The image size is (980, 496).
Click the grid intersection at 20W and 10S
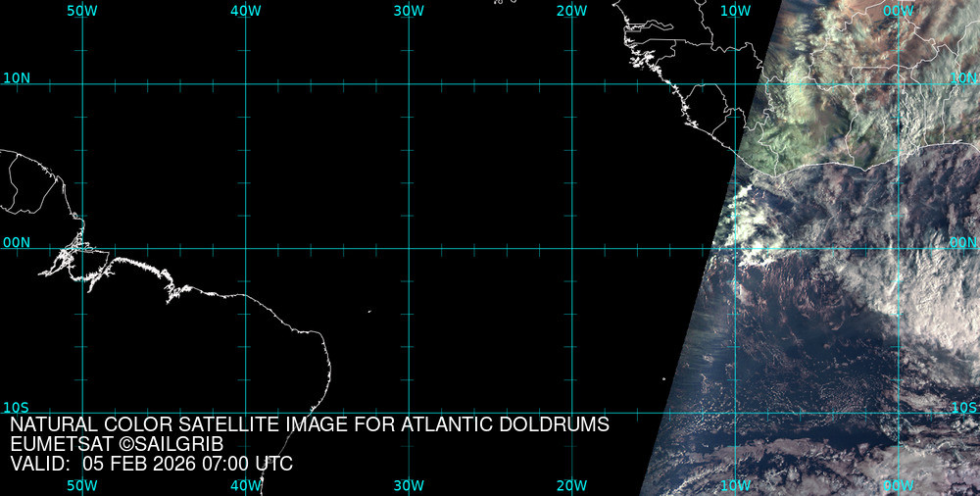tap(571, 413)
